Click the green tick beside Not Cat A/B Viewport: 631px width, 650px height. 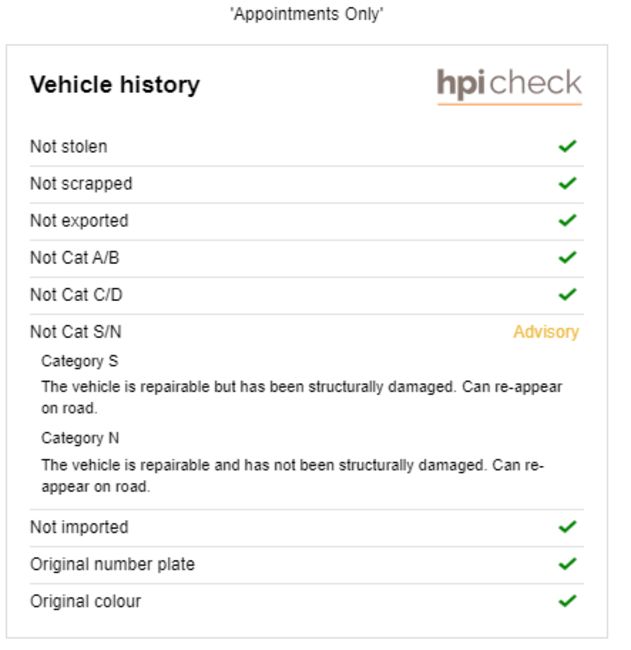567,257
